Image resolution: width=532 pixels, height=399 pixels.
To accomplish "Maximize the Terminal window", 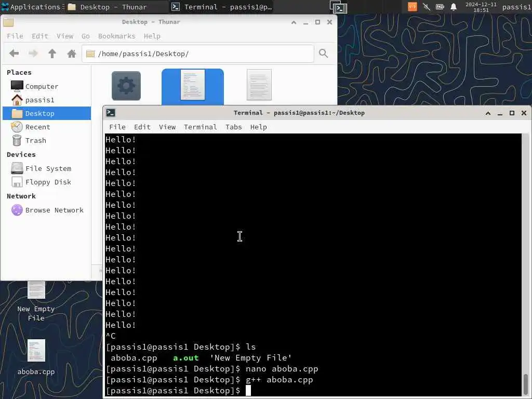I will (512, 113).
